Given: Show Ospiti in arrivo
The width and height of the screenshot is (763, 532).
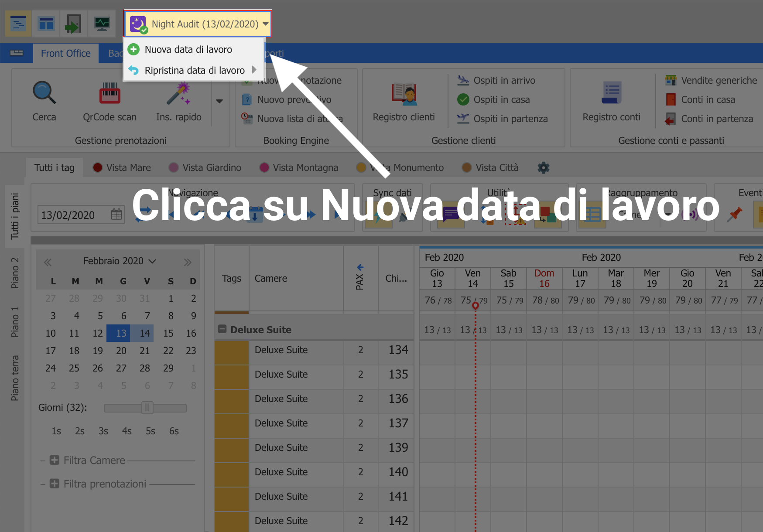Looking at the screenshot, I should click(496, 80).
